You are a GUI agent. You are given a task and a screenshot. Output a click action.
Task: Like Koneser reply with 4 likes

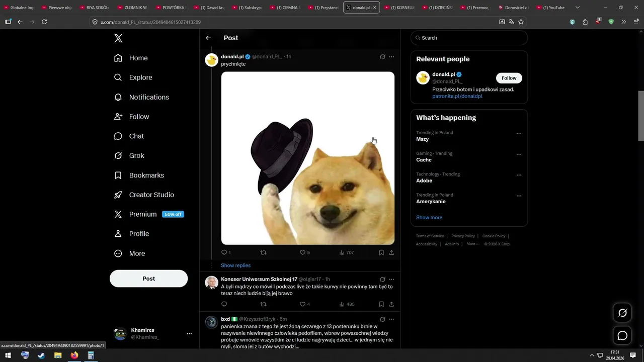click(305, 304)
